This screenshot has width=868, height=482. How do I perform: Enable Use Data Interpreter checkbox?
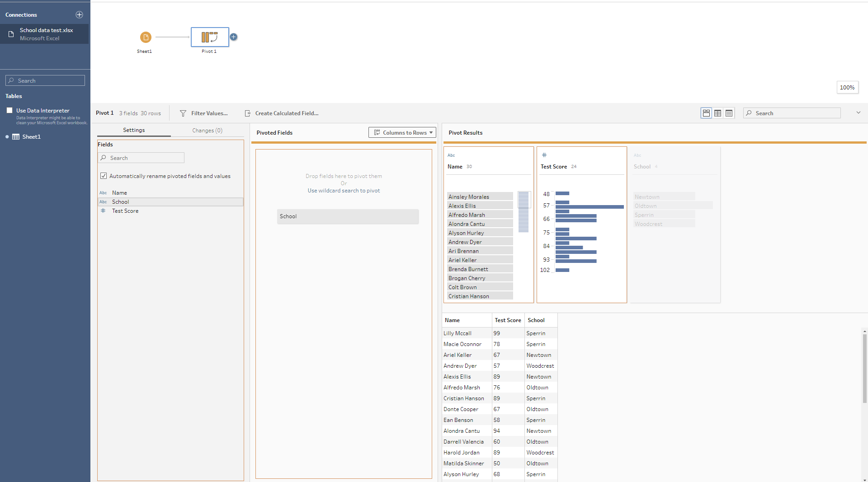point(9,110)
